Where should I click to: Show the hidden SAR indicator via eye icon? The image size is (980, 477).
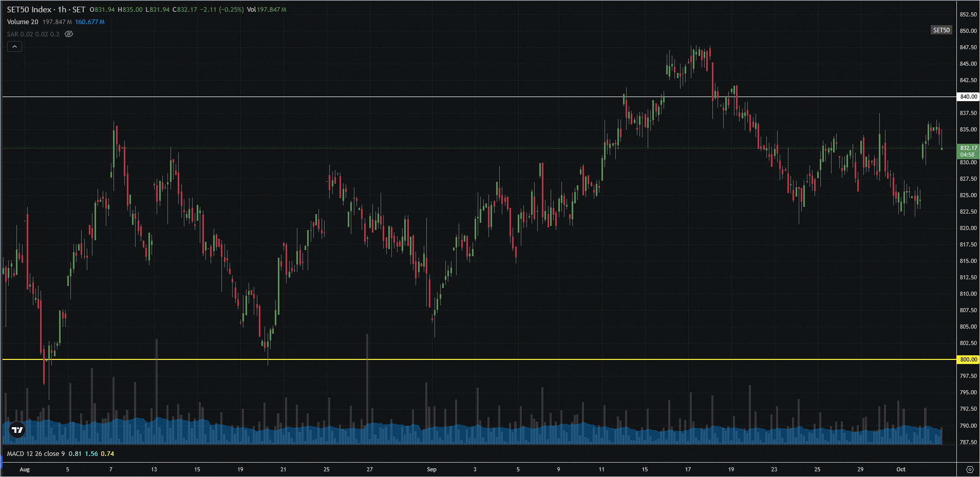coord(69,34)
